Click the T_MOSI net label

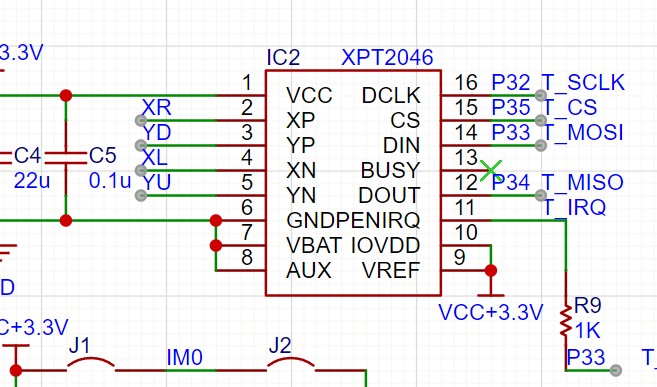[583, 132]
